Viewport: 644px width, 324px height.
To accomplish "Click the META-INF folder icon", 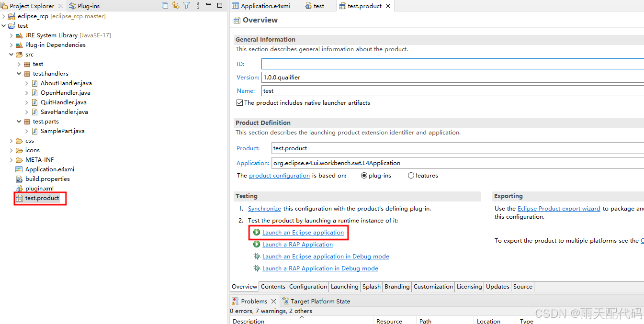I will [19, 160].
